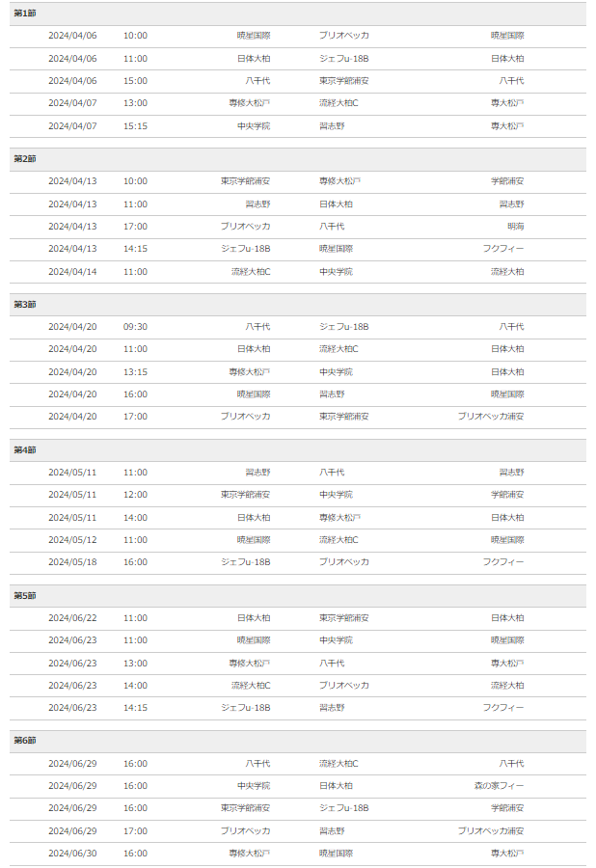Click the 12:00 kickoff time
Viewport: 596px width, 868px height.
point(135,495)
